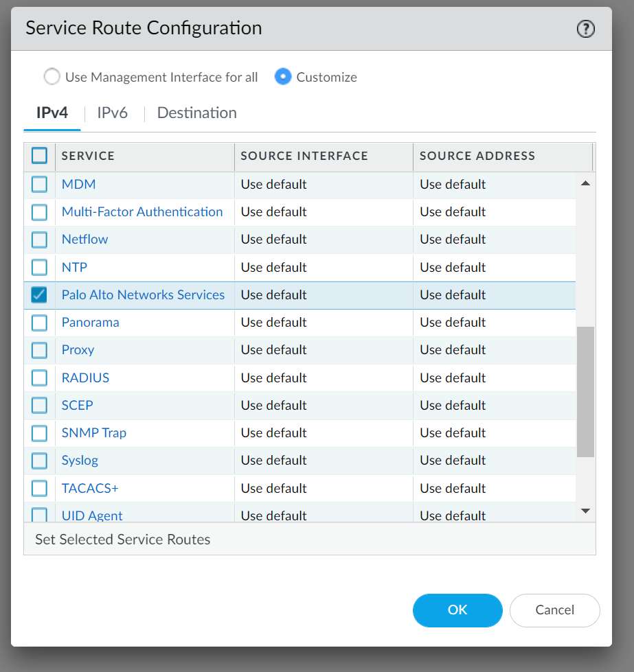Tick the NTP service checkbox
The image size is (634, 672).
point(39,267)
